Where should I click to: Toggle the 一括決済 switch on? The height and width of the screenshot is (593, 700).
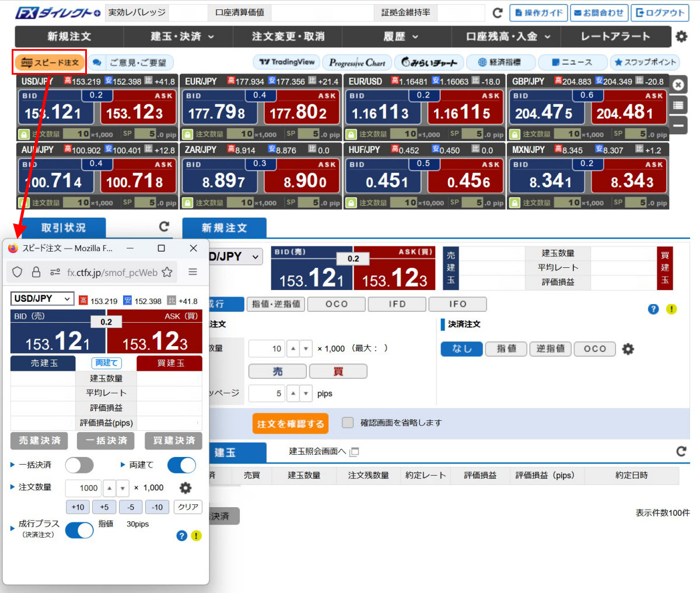79,465
